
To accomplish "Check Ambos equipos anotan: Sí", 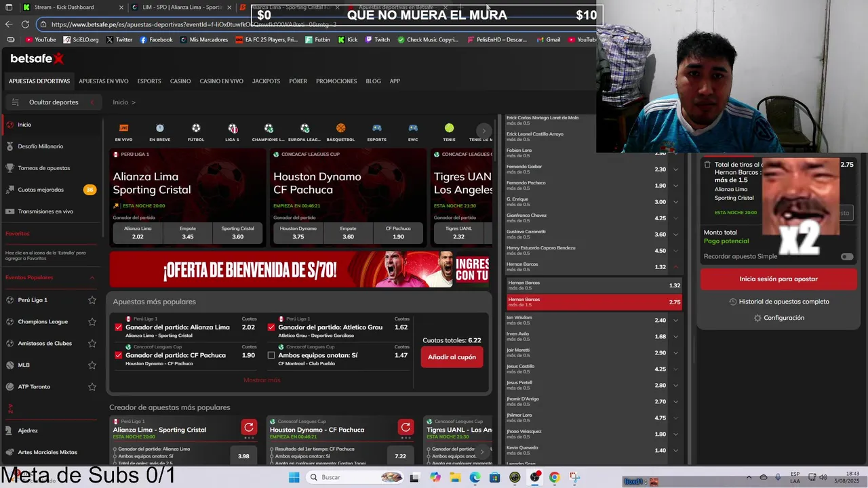I will click(271, 355).
